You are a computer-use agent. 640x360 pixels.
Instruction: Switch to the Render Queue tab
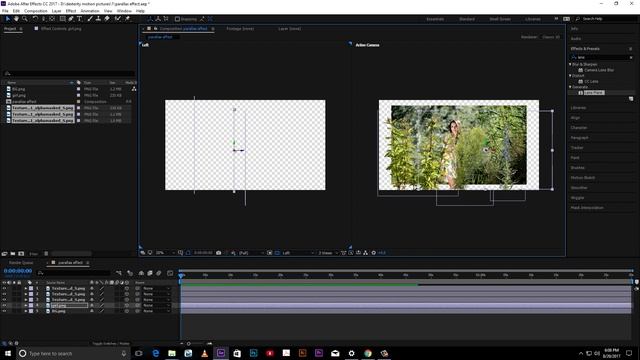coord(21,263)
